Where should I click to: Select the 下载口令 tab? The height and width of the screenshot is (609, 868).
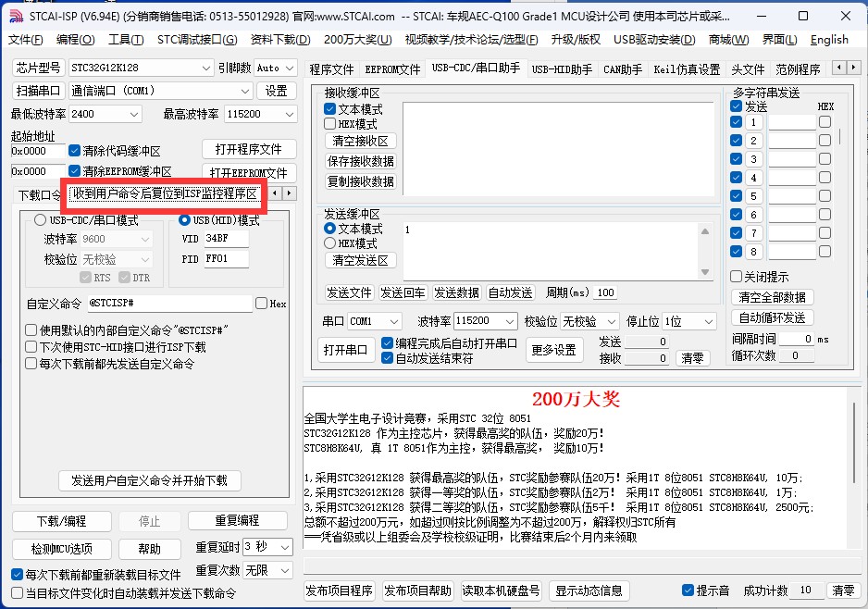(38, 195)
